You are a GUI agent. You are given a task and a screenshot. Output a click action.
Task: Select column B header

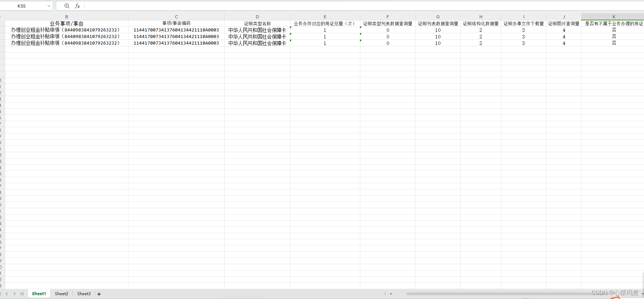pyautogui.click(x=67, y=17)
